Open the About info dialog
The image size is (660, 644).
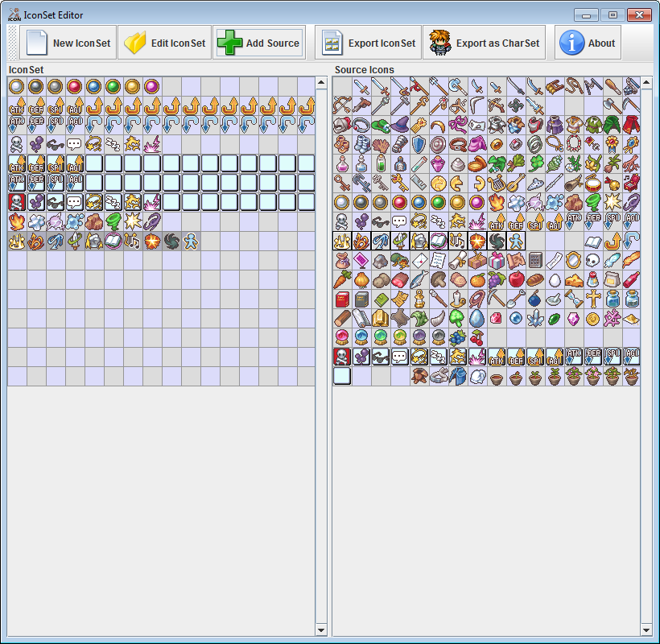pyautogui.click(x=588, y=43)
